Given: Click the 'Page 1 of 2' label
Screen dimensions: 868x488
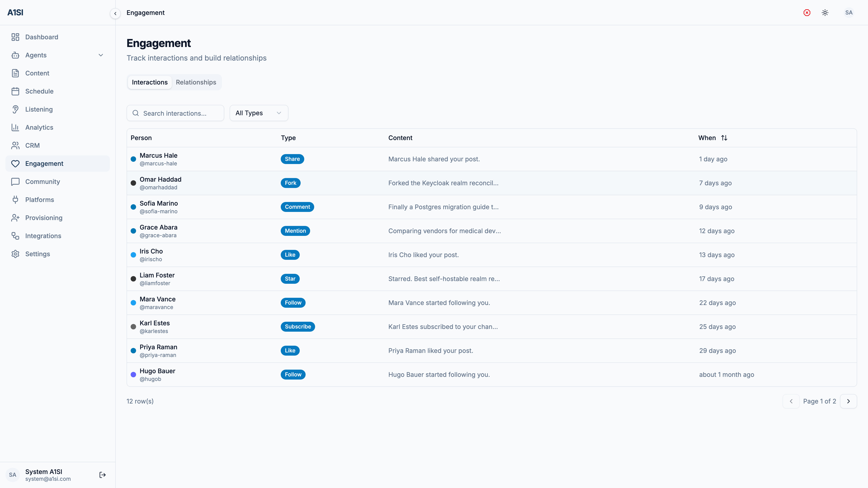Looking at the screenshot, I should (819, 401).
